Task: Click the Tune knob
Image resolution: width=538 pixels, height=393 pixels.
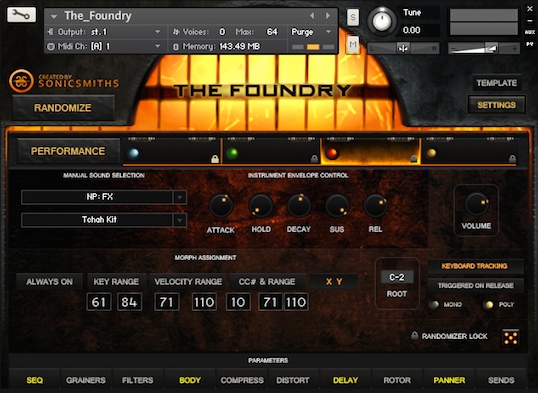Action: (382, 21)
